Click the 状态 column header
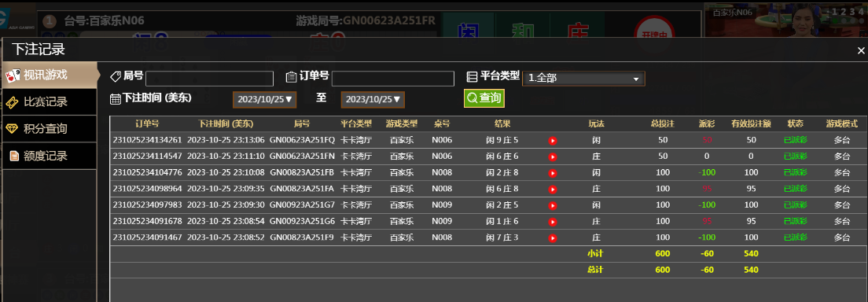 (796, 123)
